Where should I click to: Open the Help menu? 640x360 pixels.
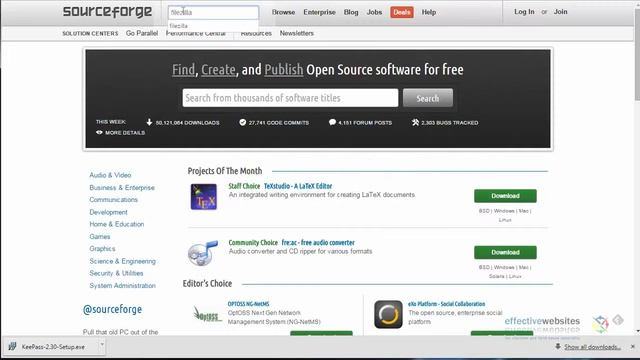(x=429, y=12)
